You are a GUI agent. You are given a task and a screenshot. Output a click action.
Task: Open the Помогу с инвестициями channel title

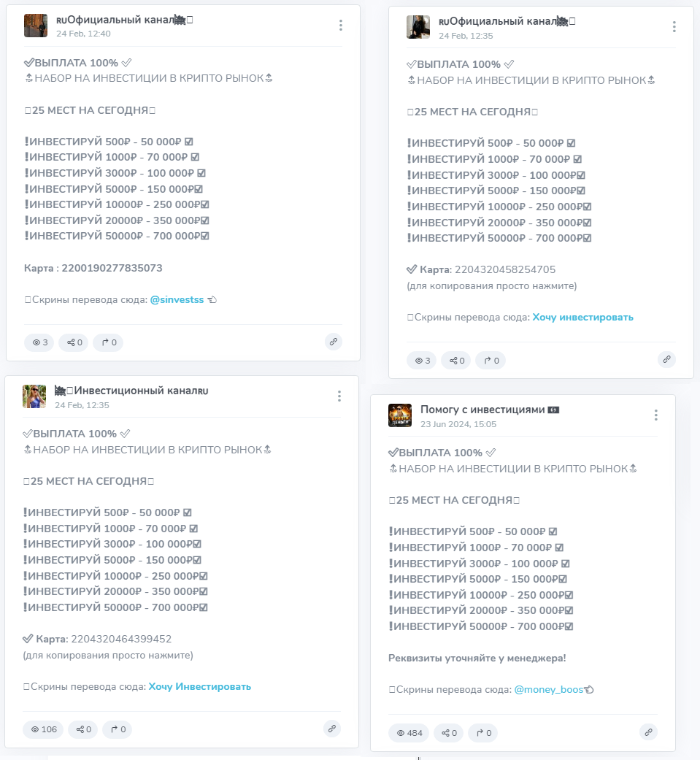[x=482, y=410]
